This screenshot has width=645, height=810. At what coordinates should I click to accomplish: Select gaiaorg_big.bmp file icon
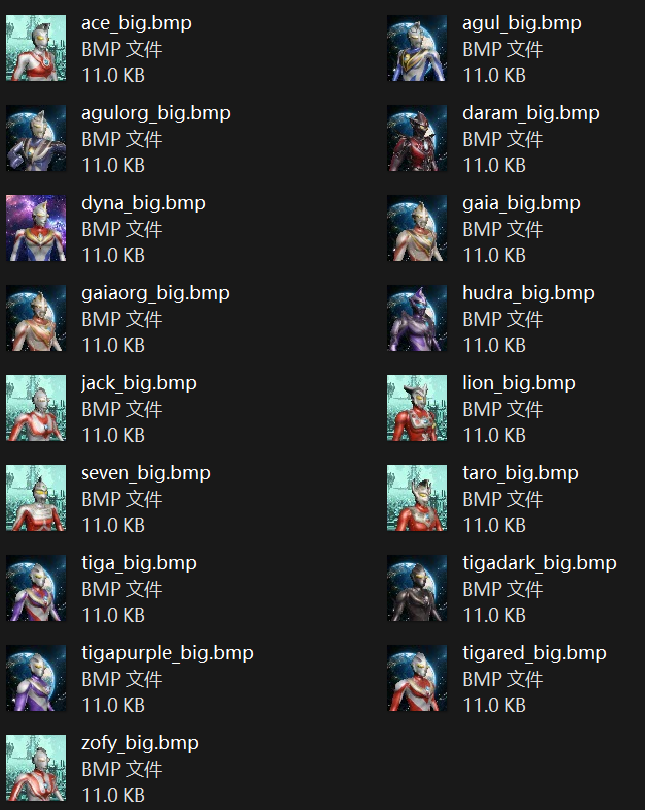coord(36,318)
